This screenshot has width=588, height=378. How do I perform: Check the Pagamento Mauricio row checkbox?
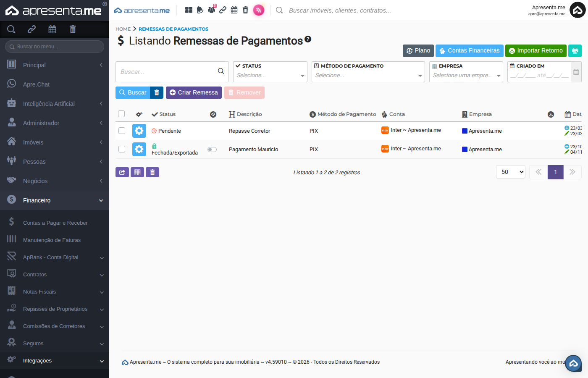pos(122,149)
